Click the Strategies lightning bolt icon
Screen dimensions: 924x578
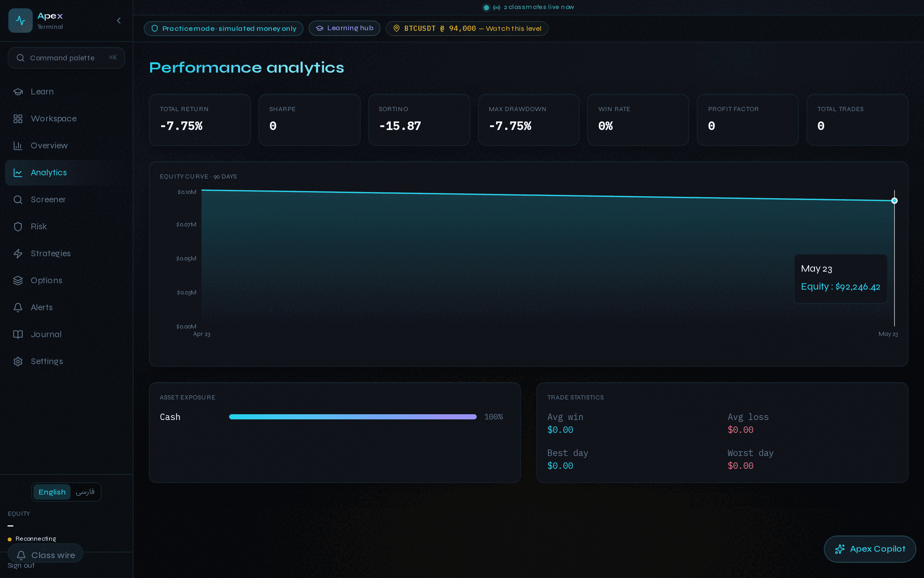point(18,253)
